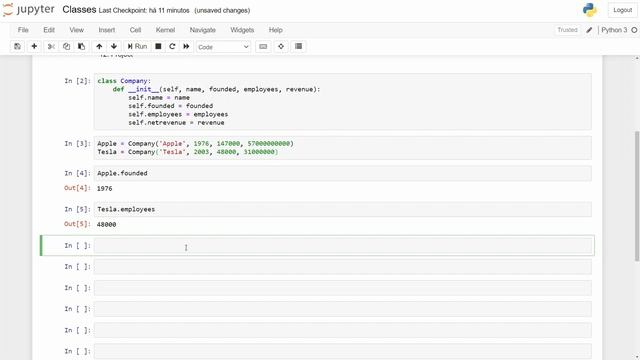This screenshot has height=360, width=640.
Task: Click the def __init__ line of code
Action: [x=216, y=89]
